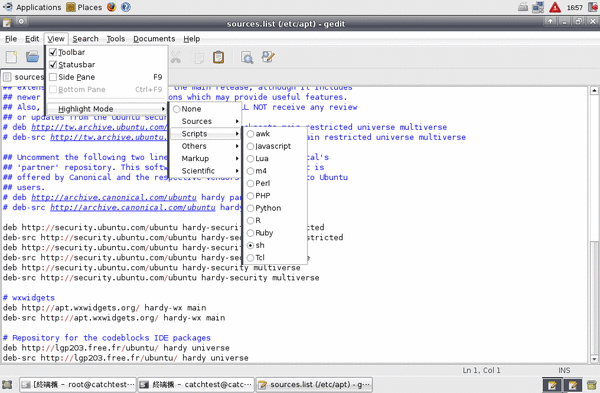Click the trash icon in bottom panel
The image size is (600, 393).
pyautogui.click(x=592, y=385)
